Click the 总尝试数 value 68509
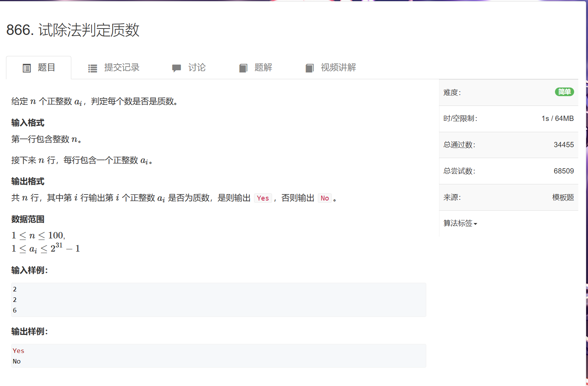588x386 pixels. click(564, 171)
